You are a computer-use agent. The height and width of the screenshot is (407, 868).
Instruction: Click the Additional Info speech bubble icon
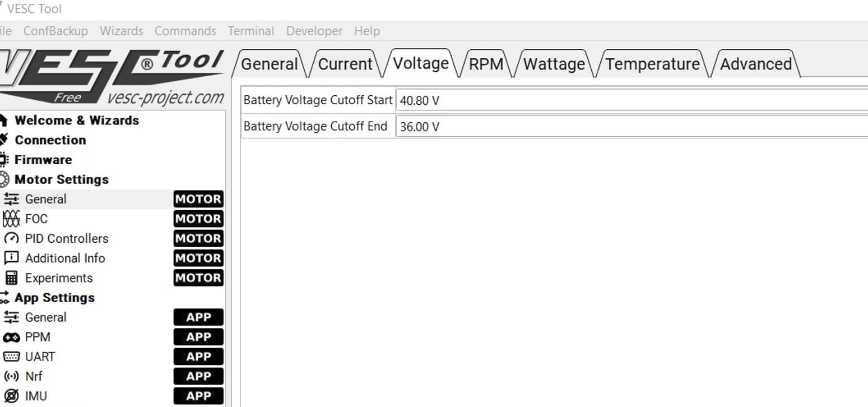point(11,258)
